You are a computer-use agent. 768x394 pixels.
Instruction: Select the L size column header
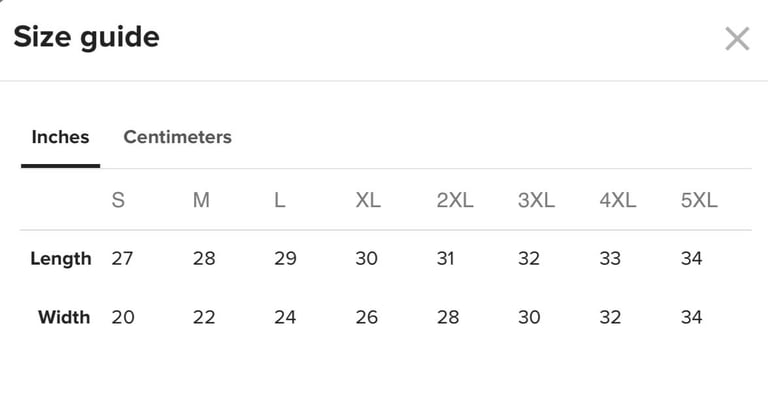point(280,200)
